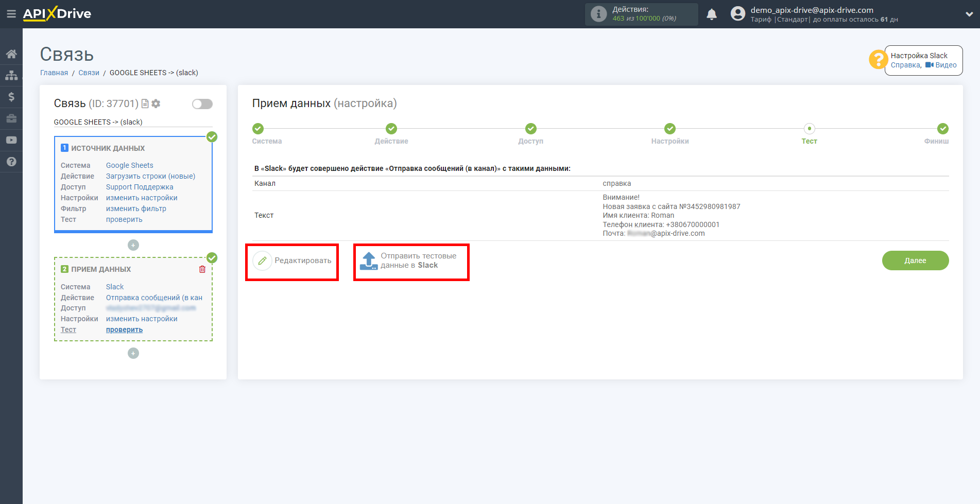
Task: Open Slack system link
Action: [x=115, y=287]
